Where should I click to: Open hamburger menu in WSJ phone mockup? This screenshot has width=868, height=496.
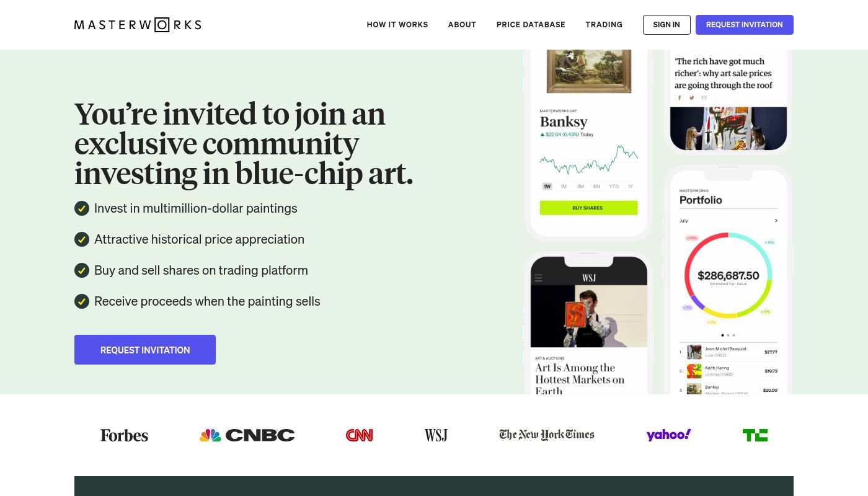(538, 278)
